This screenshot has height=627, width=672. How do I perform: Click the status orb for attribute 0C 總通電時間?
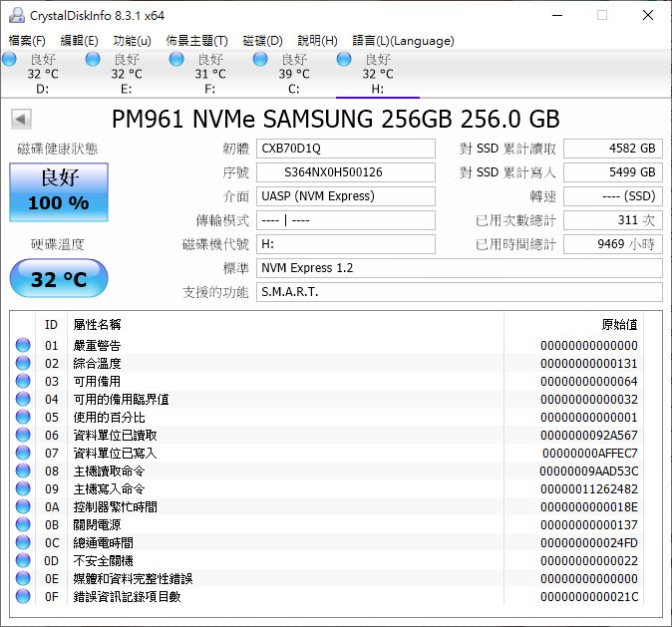[23, 542]
